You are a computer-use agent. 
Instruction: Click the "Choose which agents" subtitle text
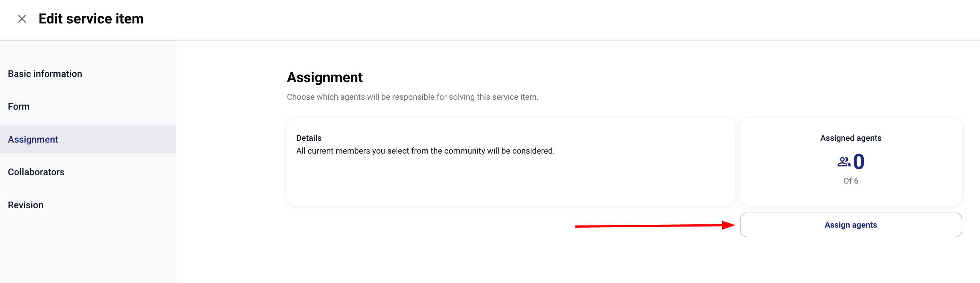pyautogui.click(x=412, y=97)
